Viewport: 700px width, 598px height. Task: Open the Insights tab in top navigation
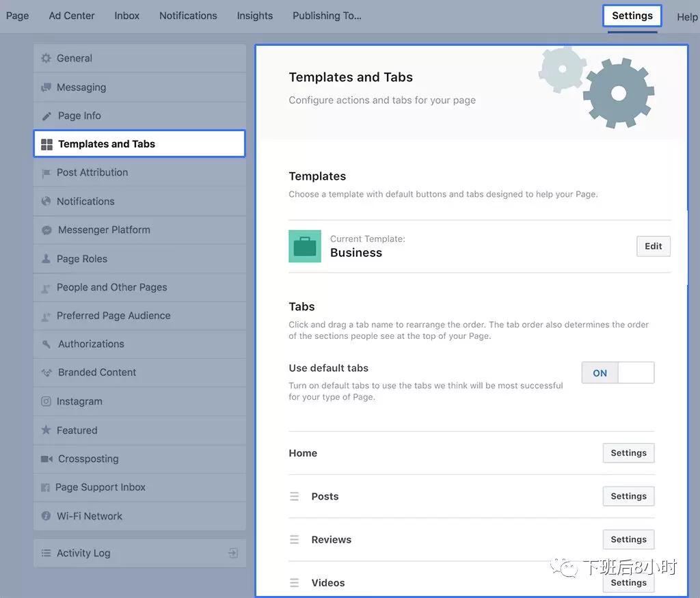pos(255,16)
